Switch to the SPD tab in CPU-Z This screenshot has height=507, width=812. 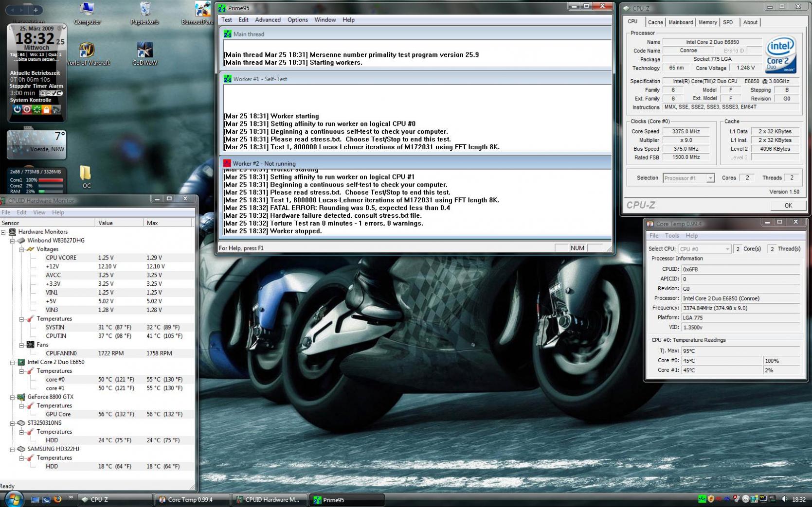(x=728, y=22)
